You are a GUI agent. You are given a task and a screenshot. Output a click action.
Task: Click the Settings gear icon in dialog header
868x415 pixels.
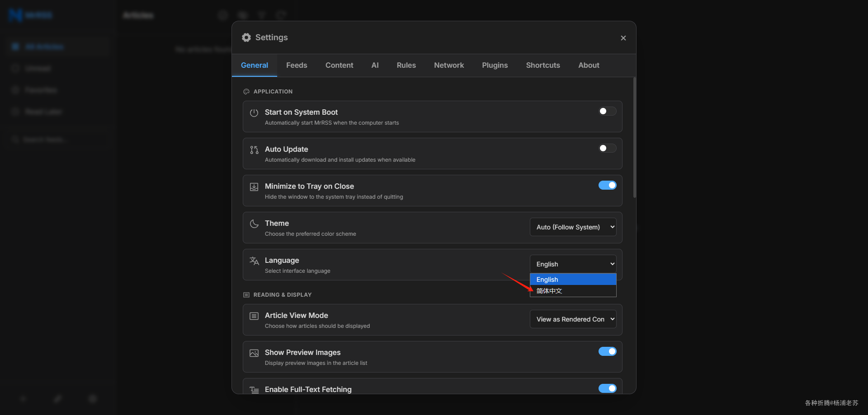246,37
